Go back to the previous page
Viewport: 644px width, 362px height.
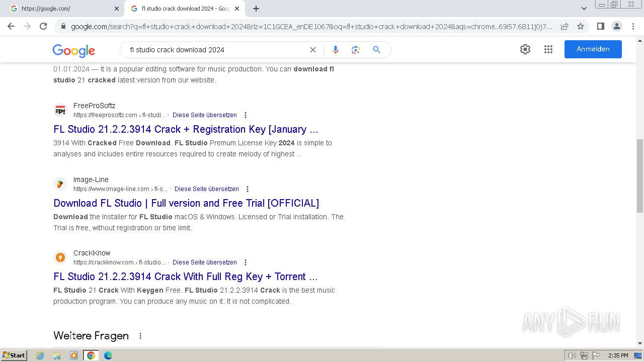coord(11,26)
